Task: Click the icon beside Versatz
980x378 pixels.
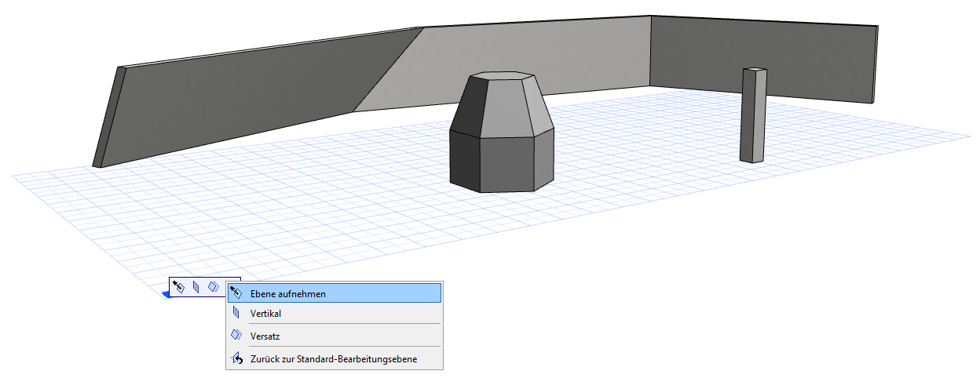Action: 236,335
